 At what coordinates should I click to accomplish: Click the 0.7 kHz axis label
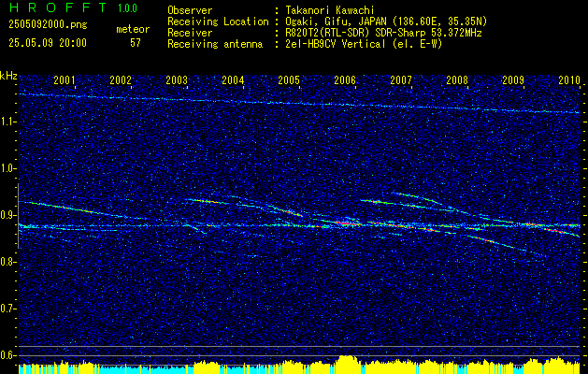(7, 309)
